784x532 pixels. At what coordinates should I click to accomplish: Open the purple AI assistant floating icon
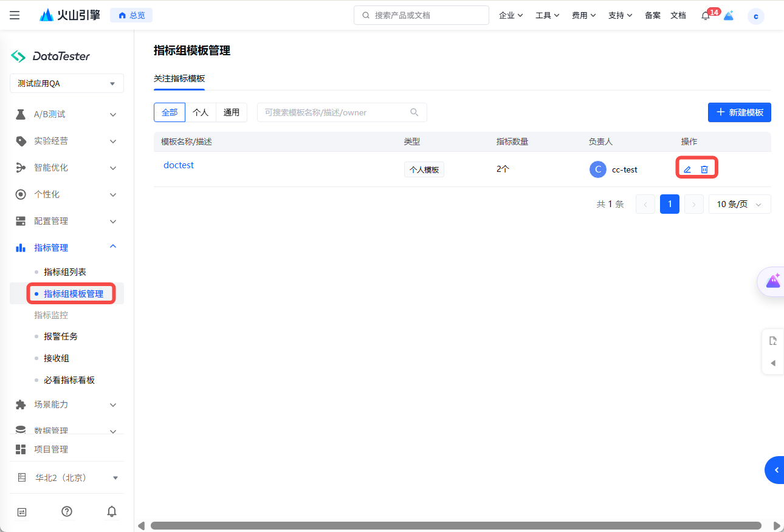(772, 281)
